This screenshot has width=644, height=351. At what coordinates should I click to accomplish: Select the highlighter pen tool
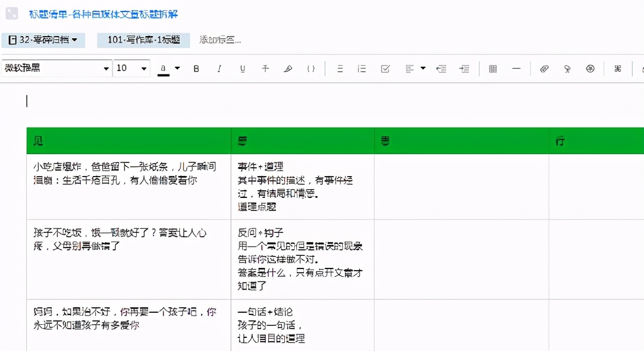(288, 69)
